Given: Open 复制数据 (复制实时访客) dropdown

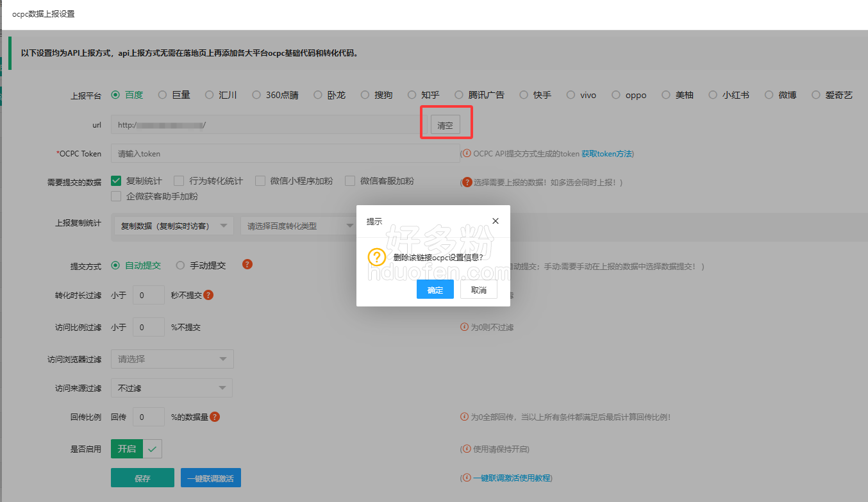Looking at the screenshot, I should pyautogui.click(x=173, y=226).
